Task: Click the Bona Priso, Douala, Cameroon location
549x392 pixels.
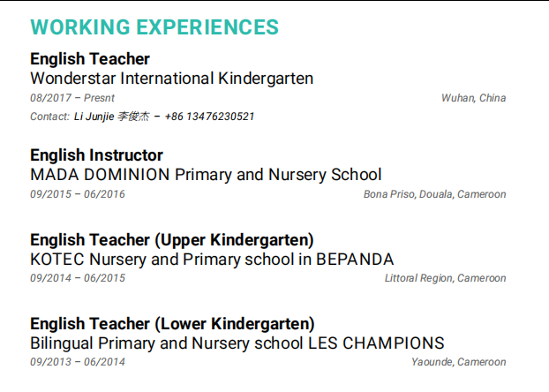Action: click(434, 194)
